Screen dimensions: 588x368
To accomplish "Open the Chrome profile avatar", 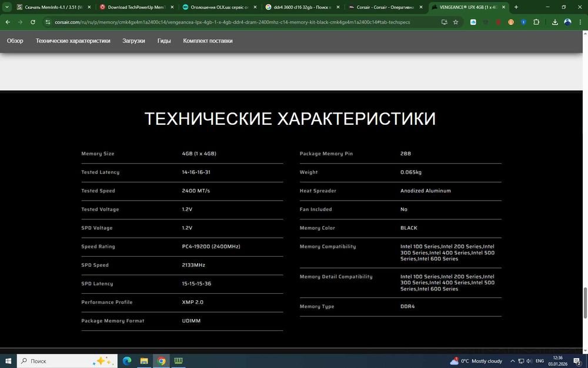I will (x=568, y=22).
